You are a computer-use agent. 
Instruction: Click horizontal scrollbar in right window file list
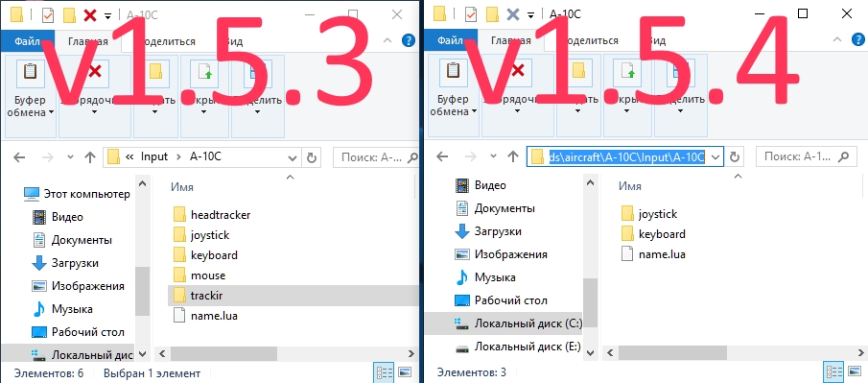click(x=672, y=352)
